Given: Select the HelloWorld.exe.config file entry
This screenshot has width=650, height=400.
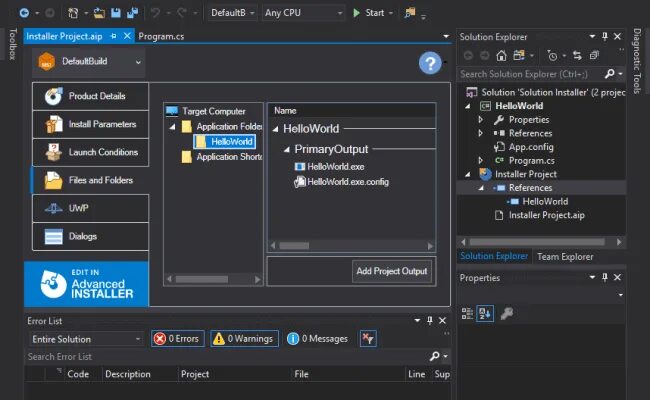Looking at the screenshot, I should coord(341,182).
